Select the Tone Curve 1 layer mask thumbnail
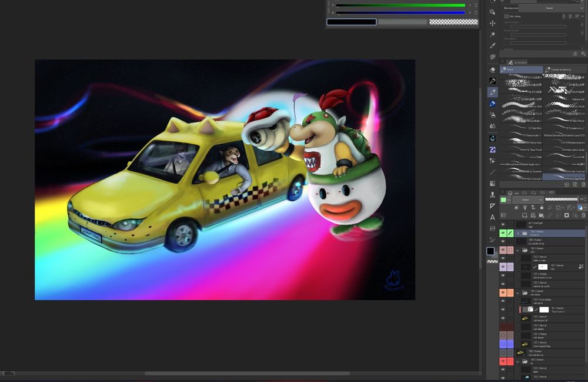Image resolution: width=588 pixels, height=382 pixels. 544,310
